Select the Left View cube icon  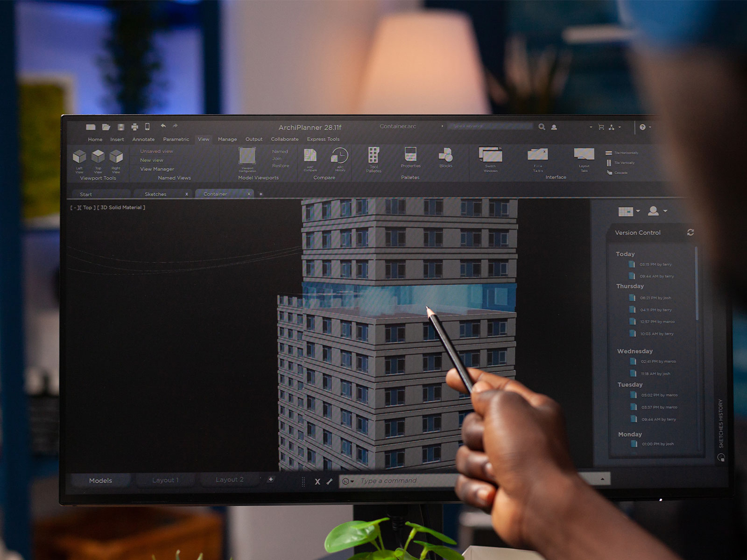(x=80, y=157)
